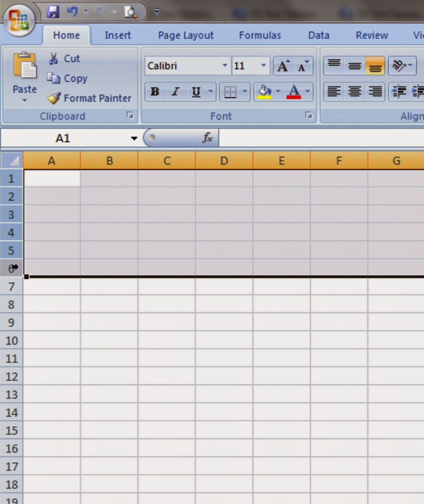
Task: Center text horizontally
Action: click(355, 92)
